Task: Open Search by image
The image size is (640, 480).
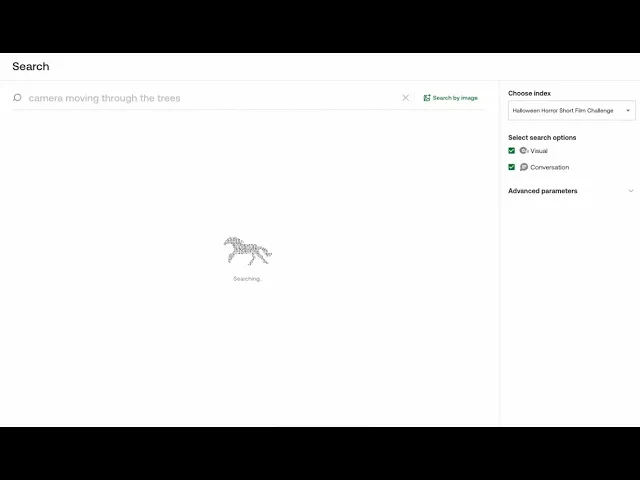Action: pyautogui.click(x=451, y=98)
